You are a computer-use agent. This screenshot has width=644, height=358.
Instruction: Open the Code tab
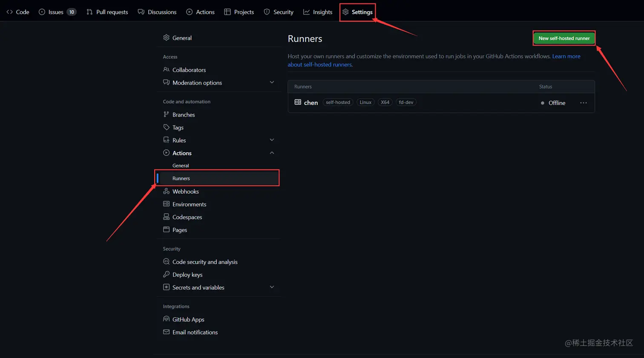pyautogui.click(x=18, y=12)
